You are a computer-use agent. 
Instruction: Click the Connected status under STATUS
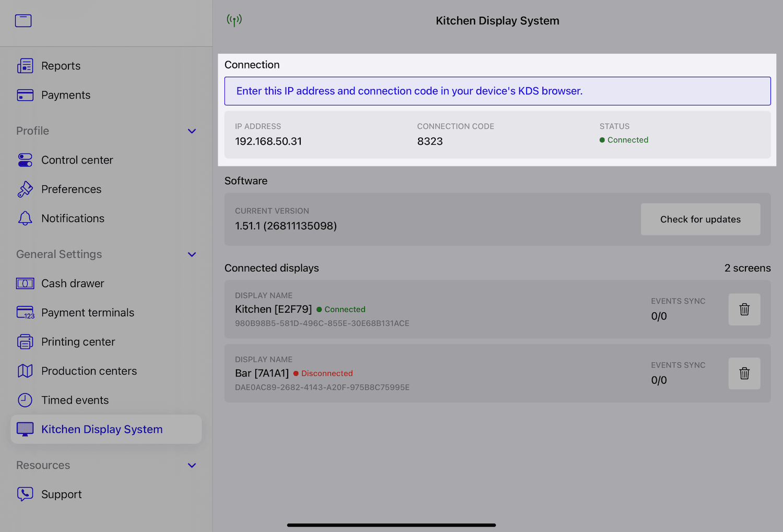(x=624, y=140)
